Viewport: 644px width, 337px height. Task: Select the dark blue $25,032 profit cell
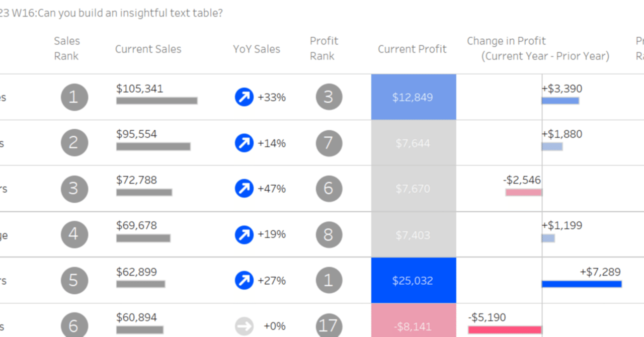click(x=414, y=280)
